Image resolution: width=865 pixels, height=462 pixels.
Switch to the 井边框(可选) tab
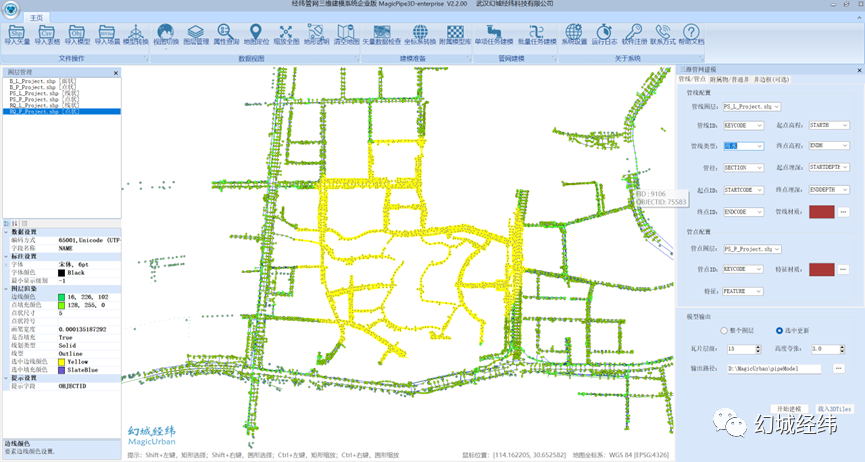coord(772,79)
